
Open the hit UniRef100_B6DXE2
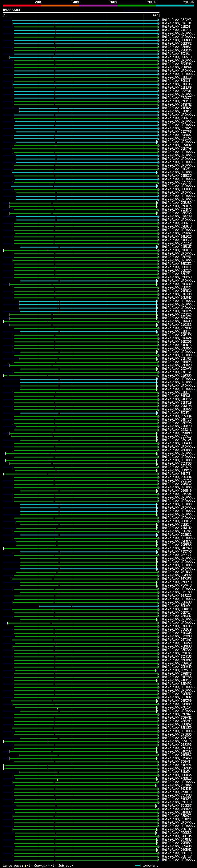[177, 264]
